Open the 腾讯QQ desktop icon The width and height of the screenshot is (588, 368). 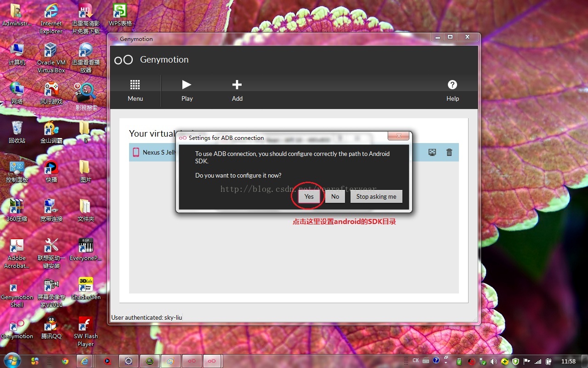pos(51,328)
